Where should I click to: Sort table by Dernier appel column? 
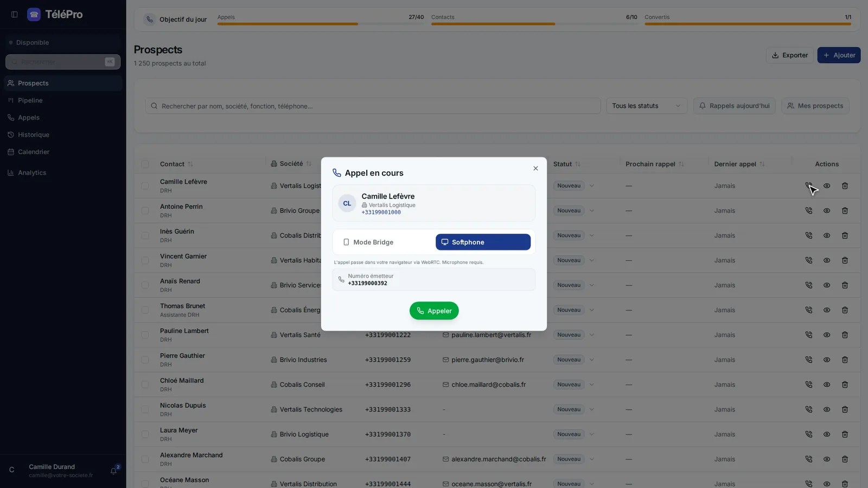pos(739,164)
